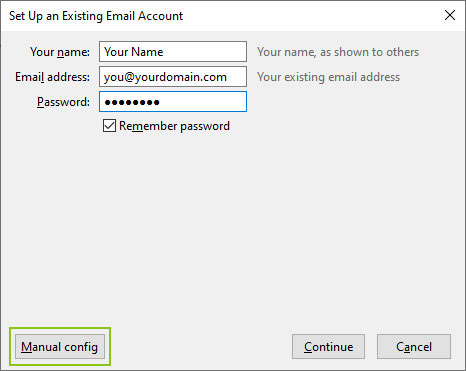Focus the Your name input field
Screen dimensions: 466x371
coord(173,52)
